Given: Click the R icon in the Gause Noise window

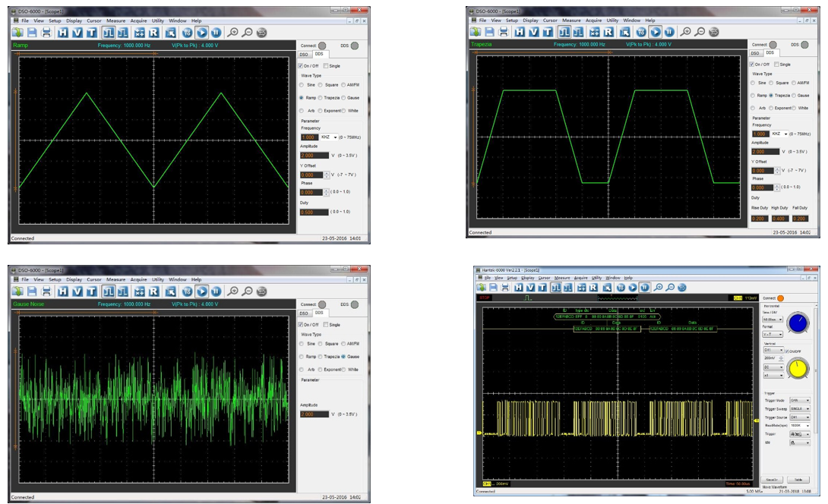Looking at the screenshot, I should [153, 291].
